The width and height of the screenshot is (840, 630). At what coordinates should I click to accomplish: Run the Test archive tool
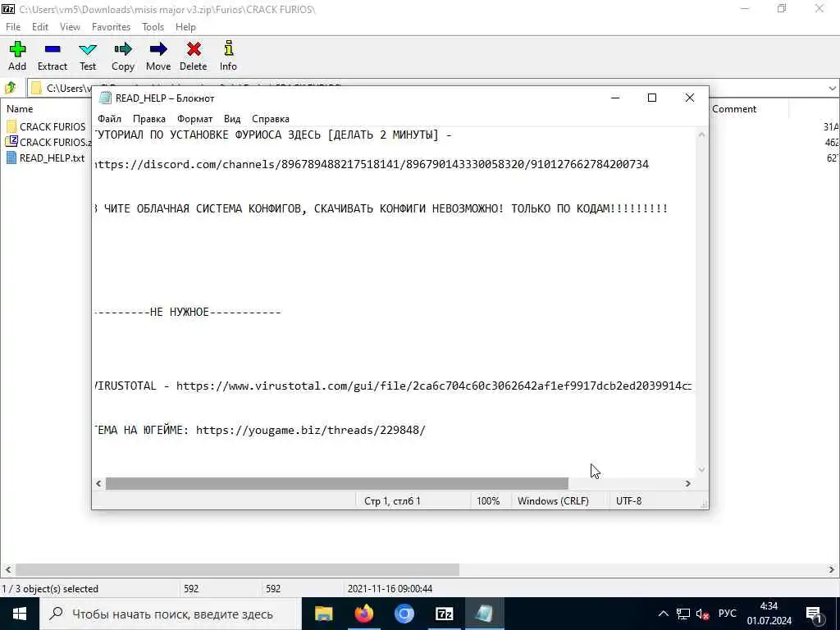coord(88,56)
